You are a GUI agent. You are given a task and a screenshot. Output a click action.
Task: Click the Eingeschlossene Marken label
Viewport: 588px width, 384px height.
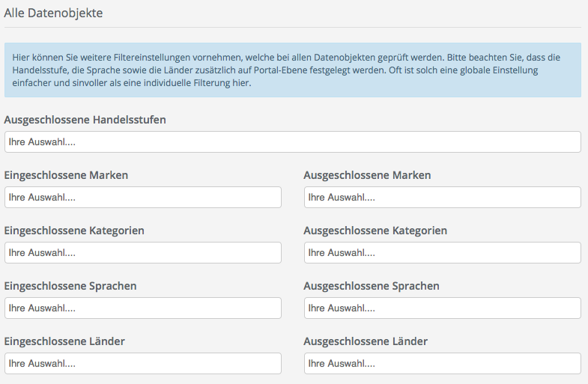coord(66,175)
